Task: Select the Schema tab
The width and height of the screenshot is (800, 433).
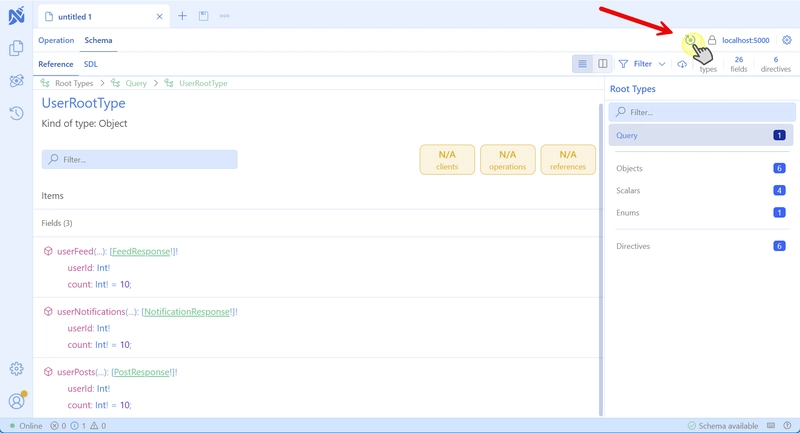Action: tap(98, 40)
